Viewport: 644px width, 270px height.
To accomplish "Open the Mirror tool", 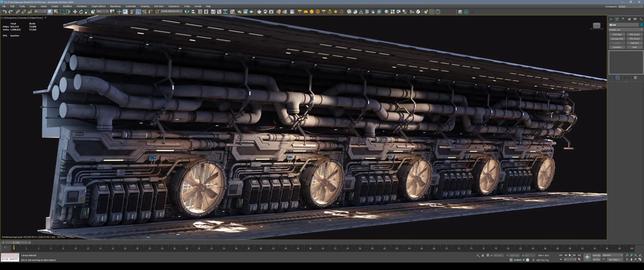I will (187, 12).
